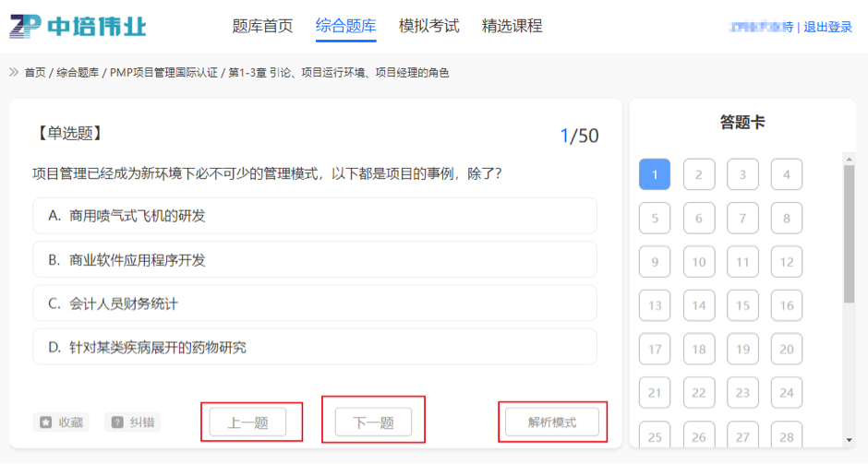This screenshot has height=464, width=868.
Task: Go to next question with 下一题
Action: click(373, 422)
